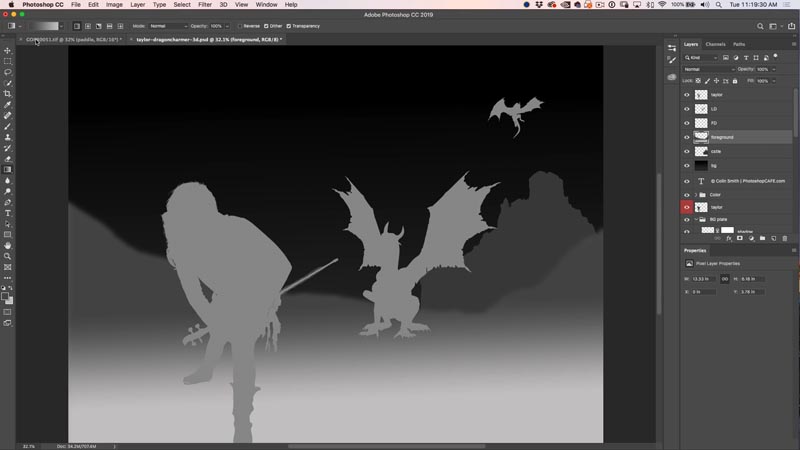
Task: Hide the FD layer
Action: (x=687, y=123)
